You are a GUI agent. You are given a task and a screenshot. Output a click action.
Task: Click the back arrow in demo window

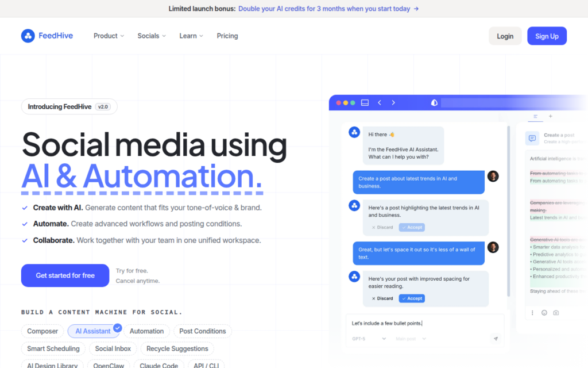pyautogui.click(x=380, y=102)
